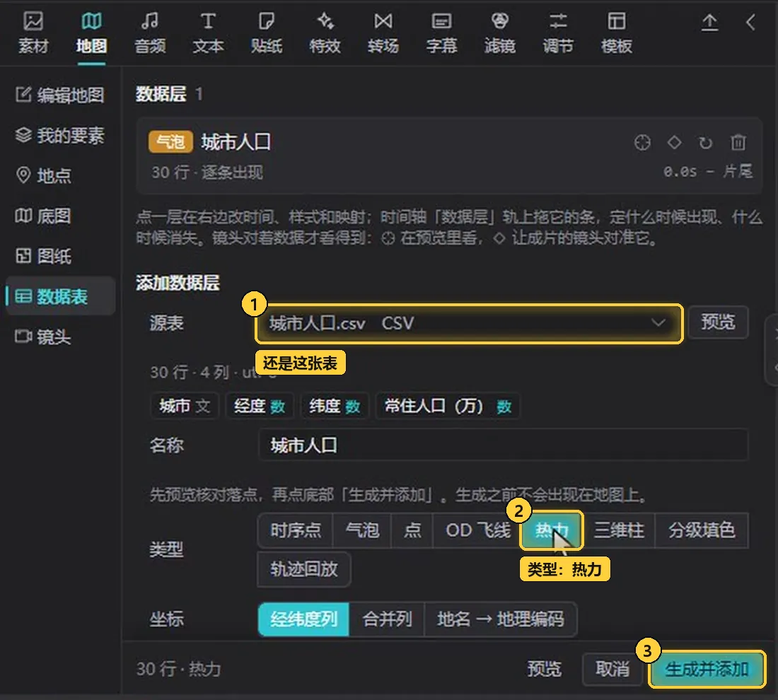Open 编辑地图 in the sidebar
Image resolution: width=778 pixels, height=700 pixels.
coord(60,95)
